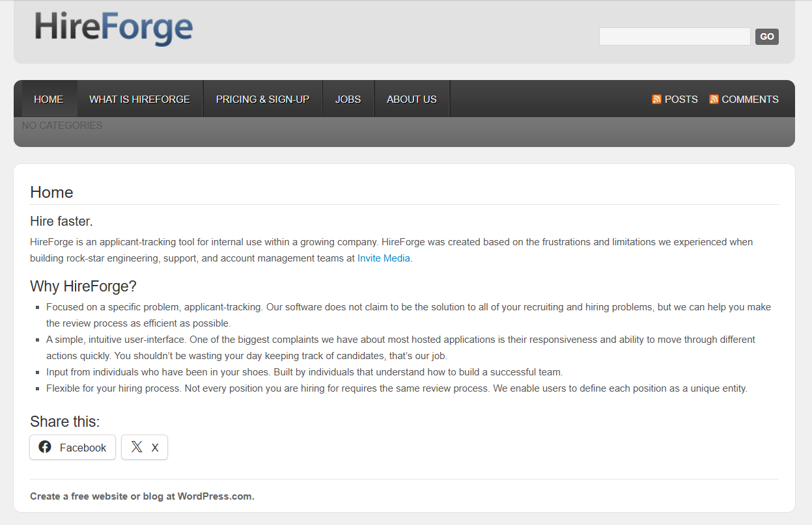The width and height of the screenshot is (812, 525).
Task: Click the 'NO CATEGORIES' text
Action: click(x=62, y=126)
